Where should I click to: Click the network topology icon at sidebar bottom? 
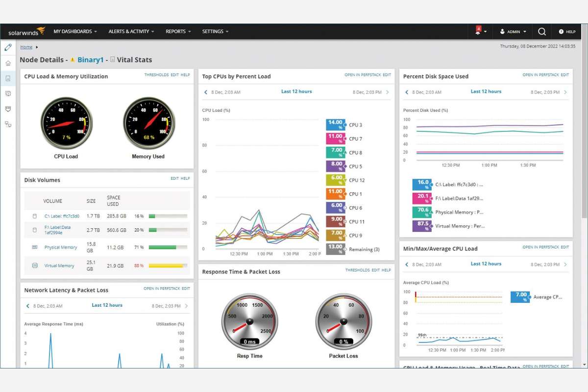tap(8, 124)
